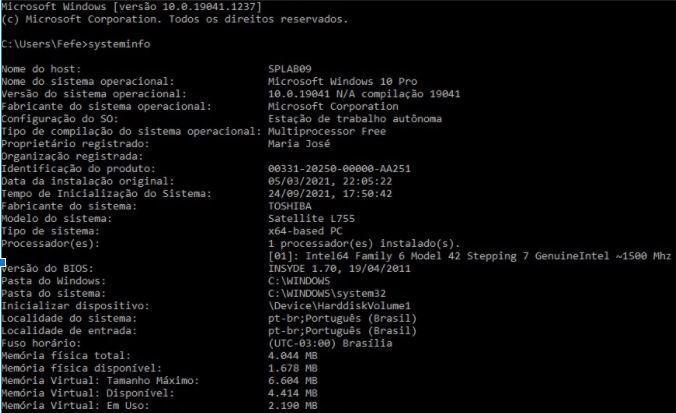Click product ID 00331-20250-00000-AA251
This screenshot has width=676, height=413.
339,169
